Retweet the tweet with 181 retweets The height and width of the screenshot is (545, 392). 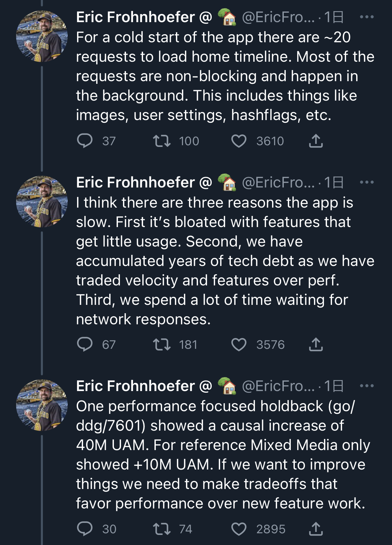click(162, 344)
